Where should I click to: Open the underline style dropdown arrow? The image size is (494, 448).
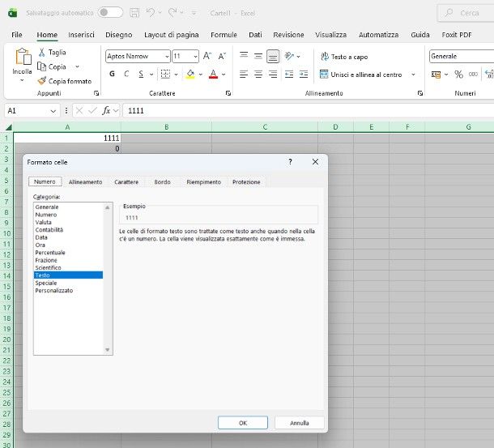[151, 75]
